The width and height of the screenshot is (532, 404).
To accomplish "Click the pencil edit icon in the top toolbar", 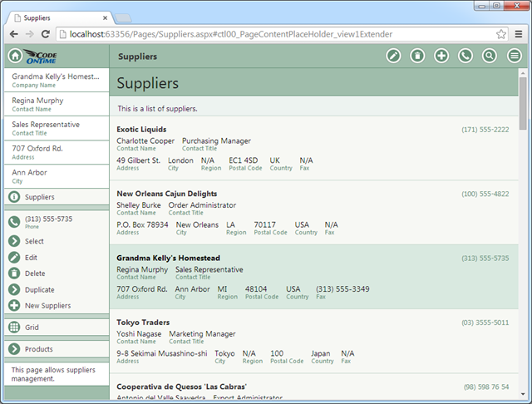I will (x=393, y=57).
